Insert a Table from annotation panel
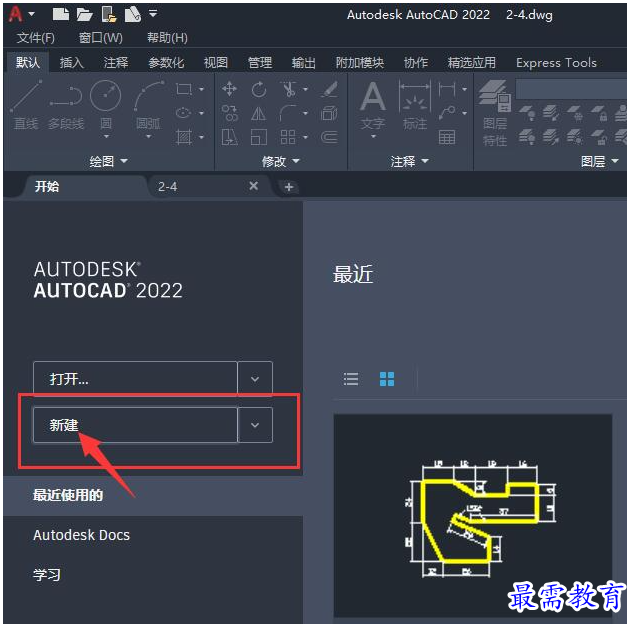 point(447,137)
